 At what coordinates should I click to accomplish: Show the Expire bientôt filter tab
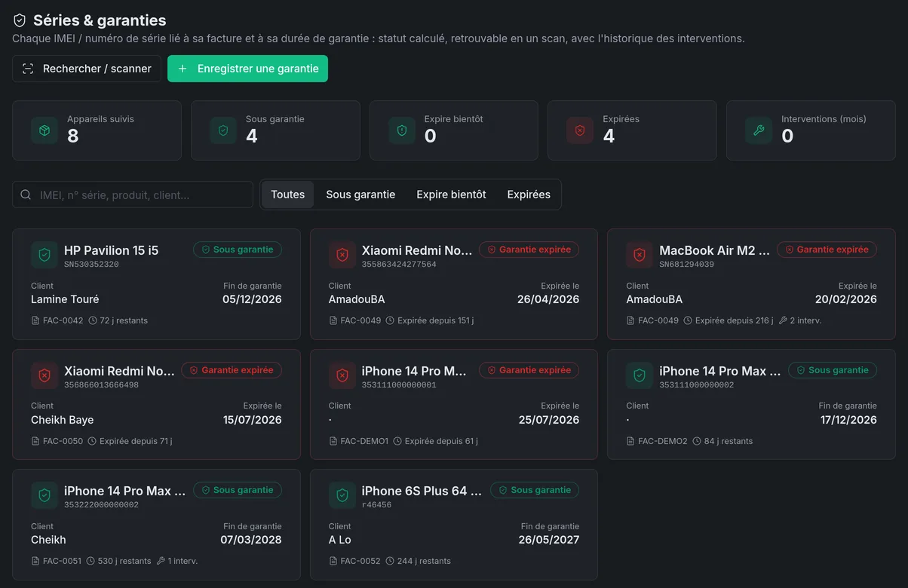451,194
